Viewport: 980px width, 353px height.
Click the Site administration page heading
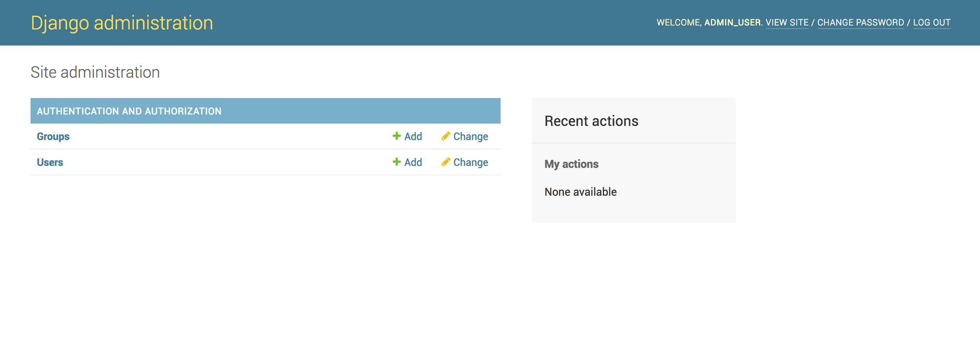tap(95, 72)
